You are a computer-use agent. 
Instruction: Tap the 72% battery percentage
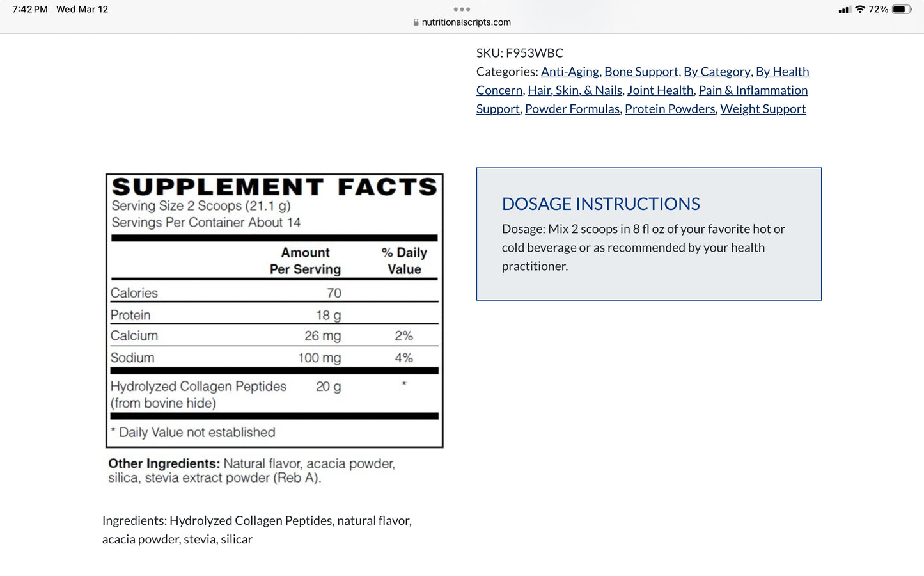coord(878,9)
